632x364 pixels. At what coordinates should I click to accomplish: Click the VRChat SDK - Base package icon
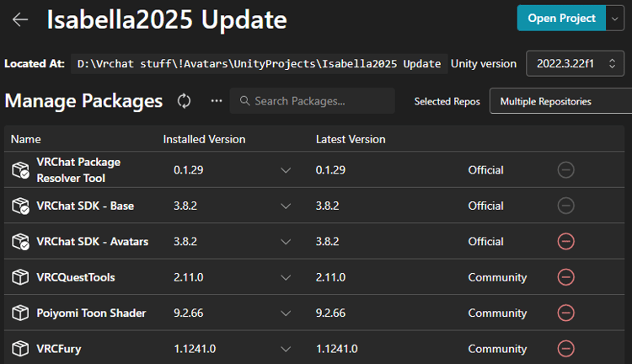(20, 206)
